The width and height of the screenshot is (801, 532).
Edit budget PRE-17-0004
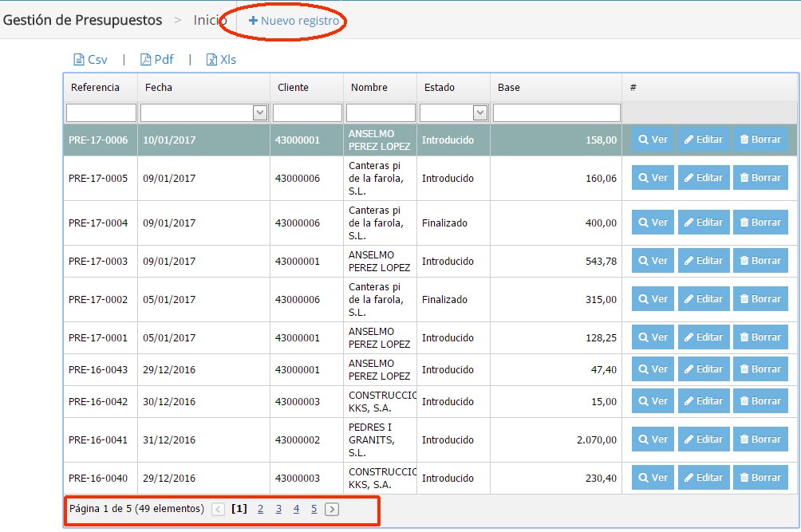[x=704, y=222]
